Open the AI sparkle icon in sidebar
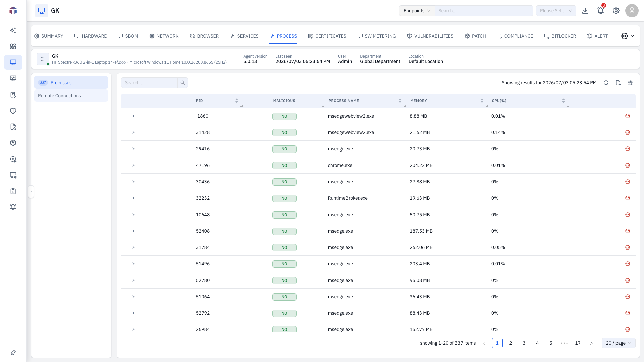Image resolution: width=644 pixels, height=362 pixels. (x=13, y=30)
